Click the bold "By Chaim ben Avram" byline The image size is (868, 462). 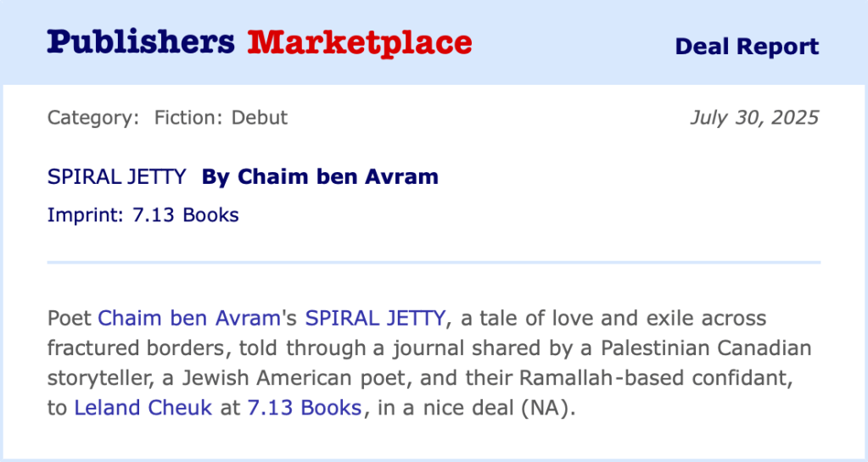coord(320,177)
